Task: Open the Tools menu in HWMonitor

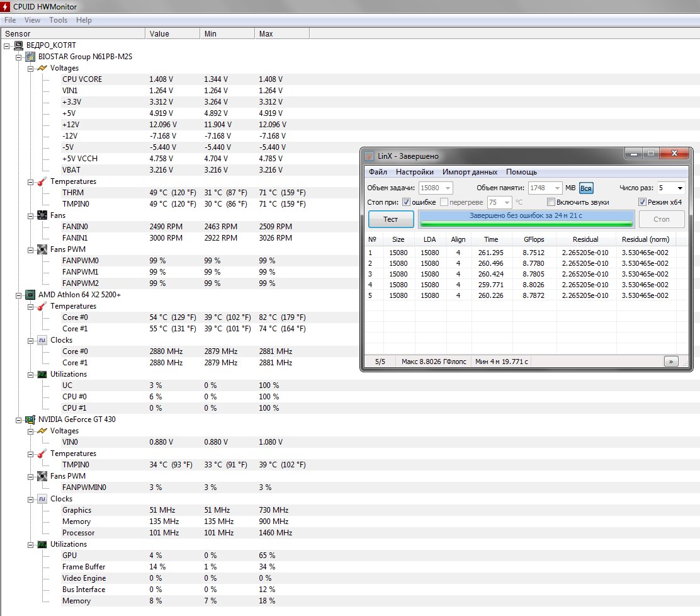Action: point(58,20)
